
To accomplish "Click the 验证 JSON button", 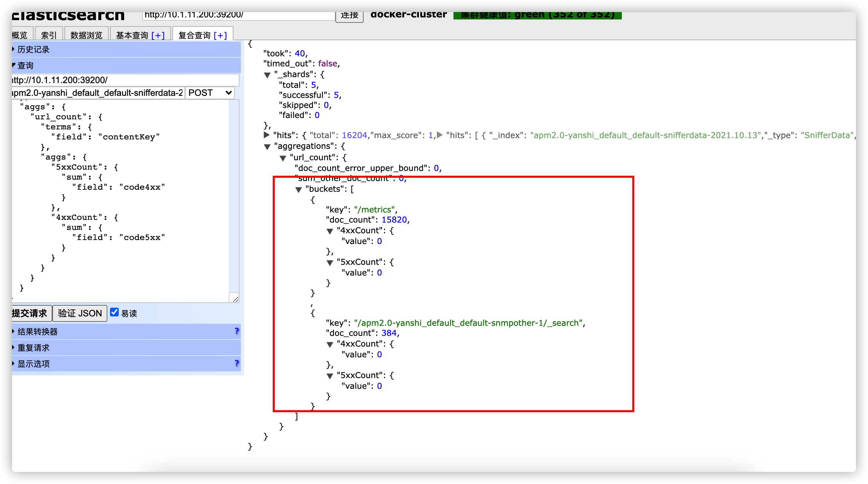I will point(80,313).
